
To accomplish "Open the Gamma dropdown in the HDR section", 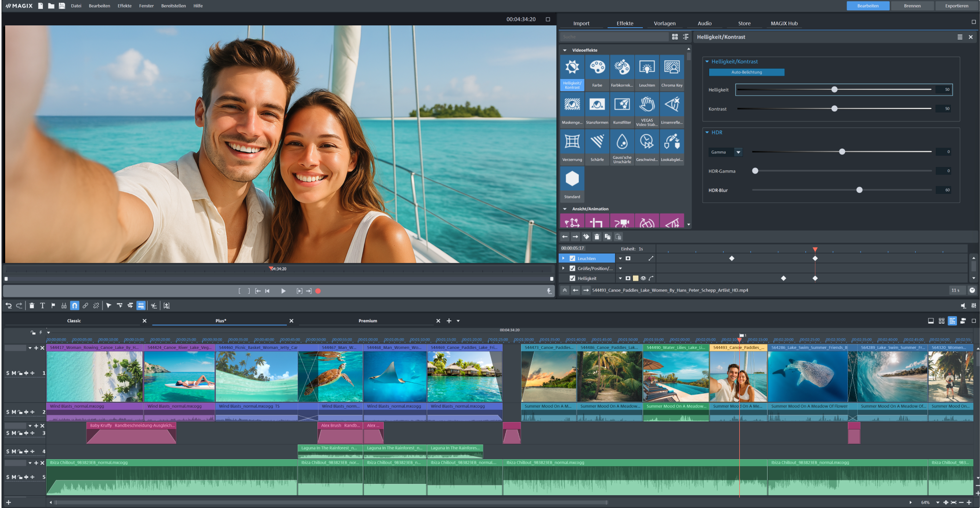I will (x=739, y=152).
